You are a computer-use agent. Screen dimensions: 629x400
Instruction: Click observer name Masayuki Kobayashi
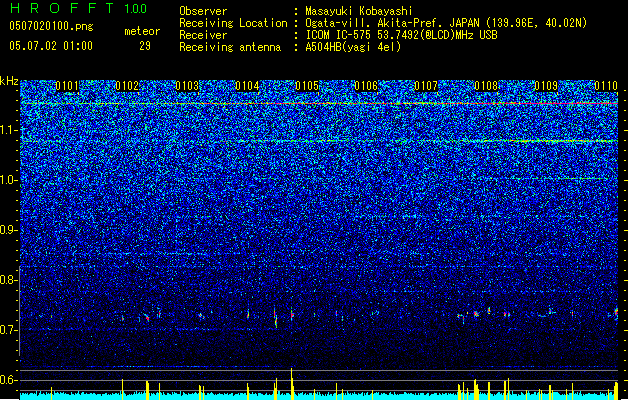coord(359,11)
